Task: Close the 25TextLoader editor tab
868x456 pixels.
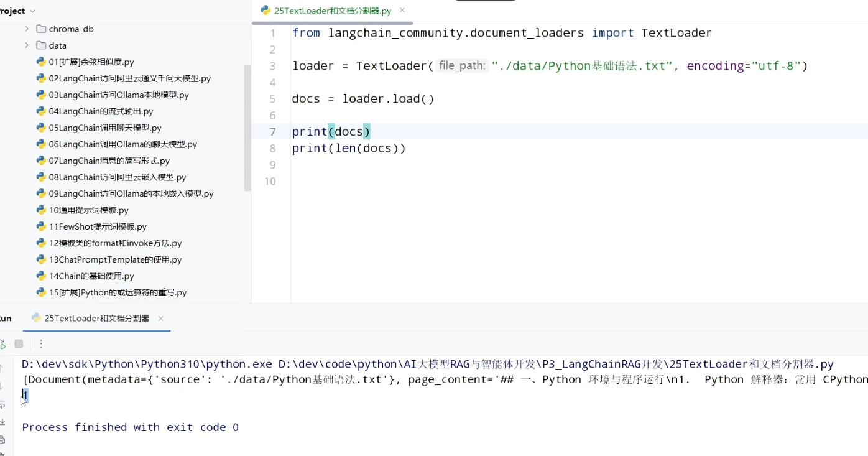Action: (402, 10)
